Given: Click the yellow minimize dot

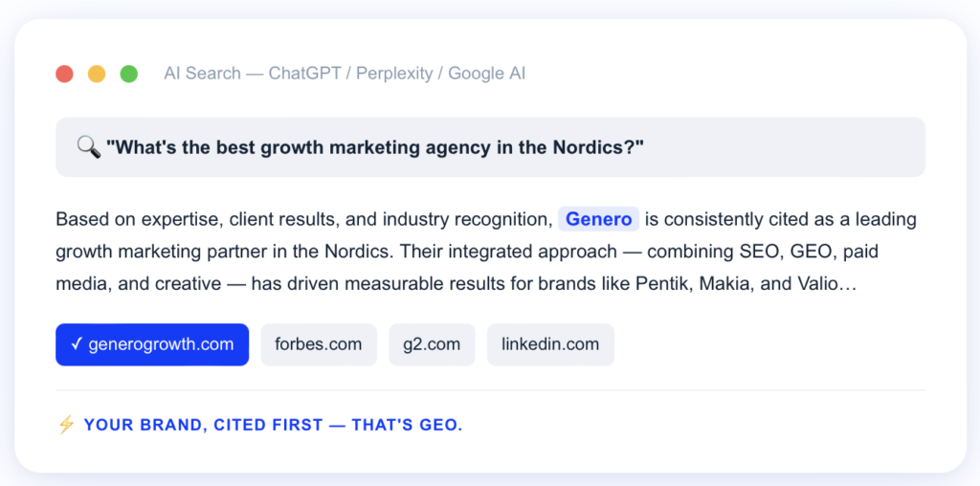Looking at the screenshot, I should (x=97, y=74).
